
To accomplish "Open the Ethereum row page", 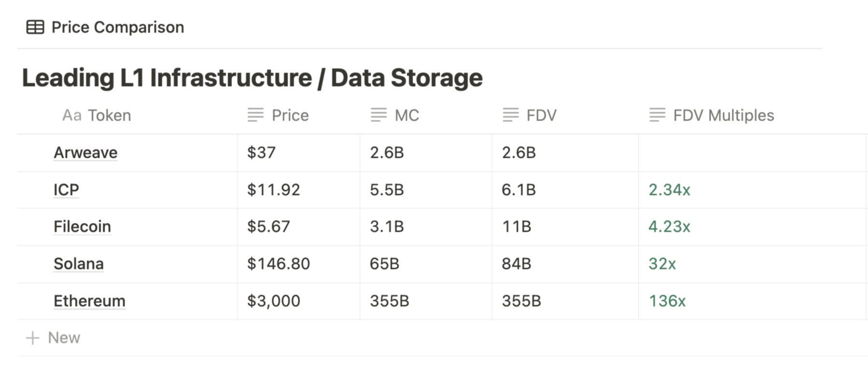I will coord(89,301).
